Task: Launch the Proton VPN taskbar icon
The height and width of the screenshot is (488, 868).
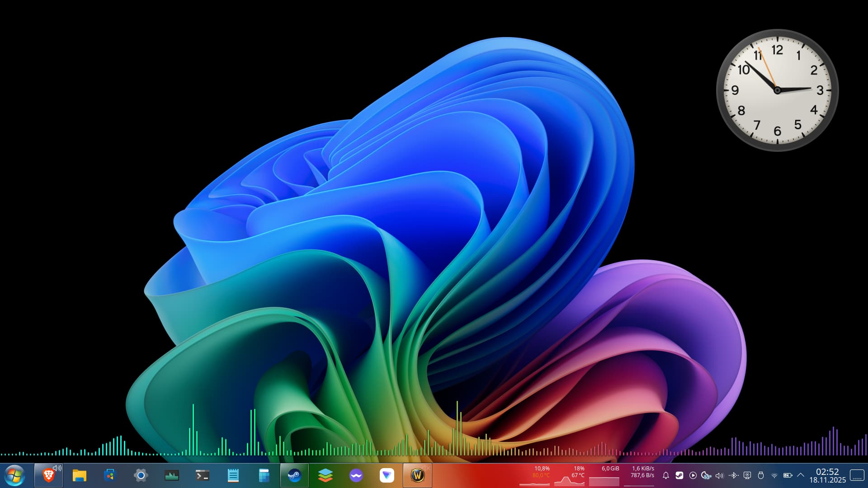Action: pyautogui.click(x=387, y=475)
